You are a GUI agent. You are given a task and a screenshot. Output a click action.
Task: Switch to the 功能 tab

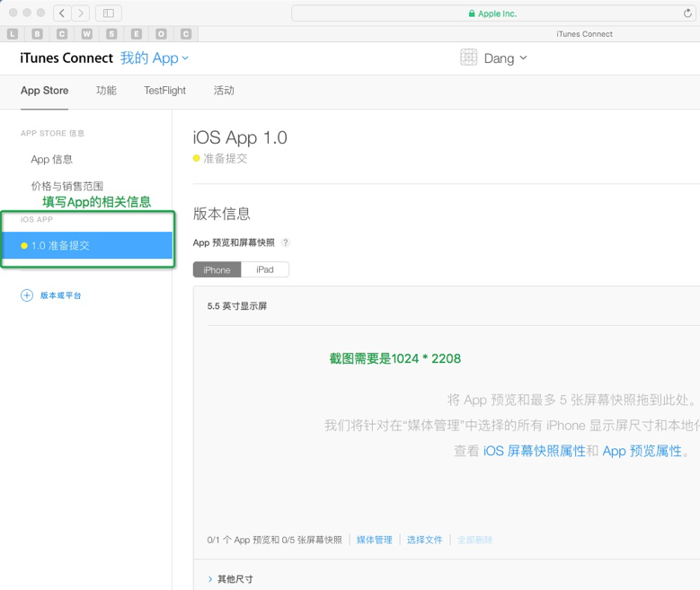(x=106, y=91)
